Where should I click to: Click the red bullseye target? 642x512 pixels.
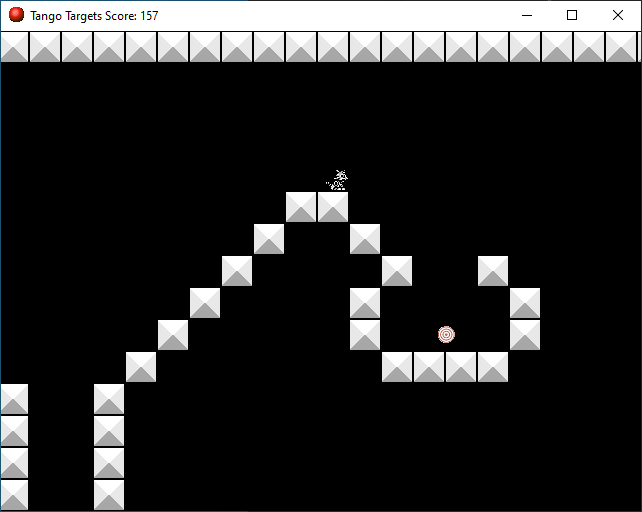coord(446,335)
